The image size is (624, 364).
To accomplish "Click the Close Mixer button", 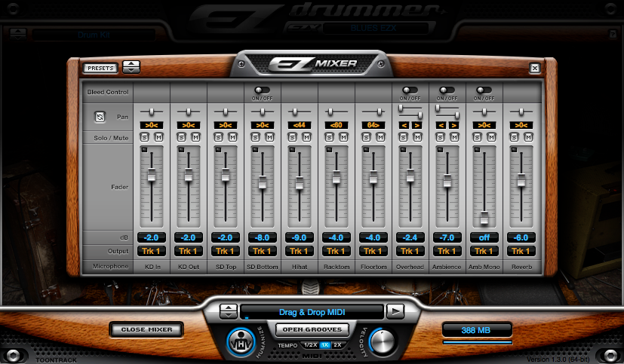I will 146,329.
